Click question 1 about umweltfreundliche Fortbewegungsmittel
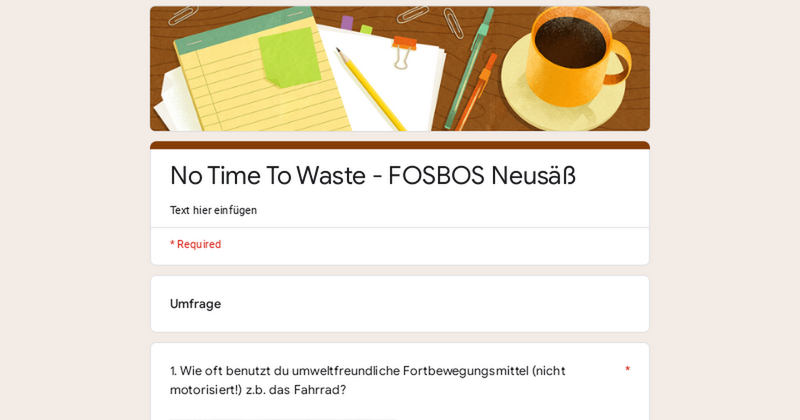Viewport: 800px width, 420px height. [x=367, y=380]
